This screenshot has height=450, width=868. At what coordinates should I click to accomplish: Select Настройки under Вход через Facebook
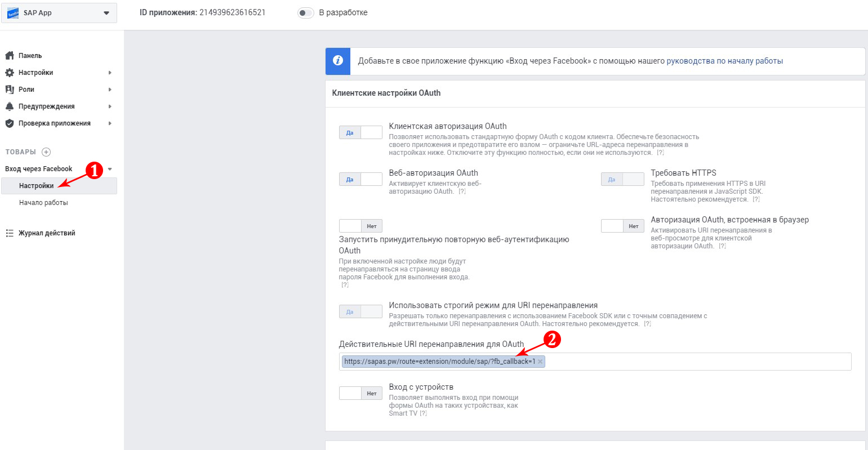tap(59, 186)
